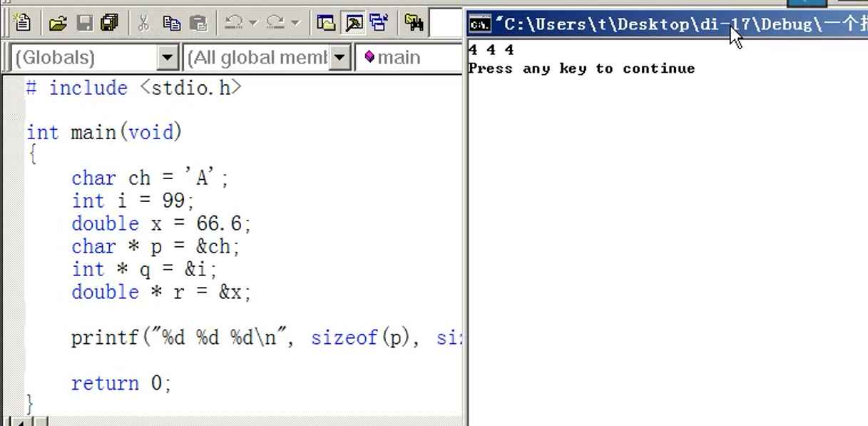Click the 'int i = 99;' line
The height and width of the screenshot is (426, 868).
(x=133, y=201)
